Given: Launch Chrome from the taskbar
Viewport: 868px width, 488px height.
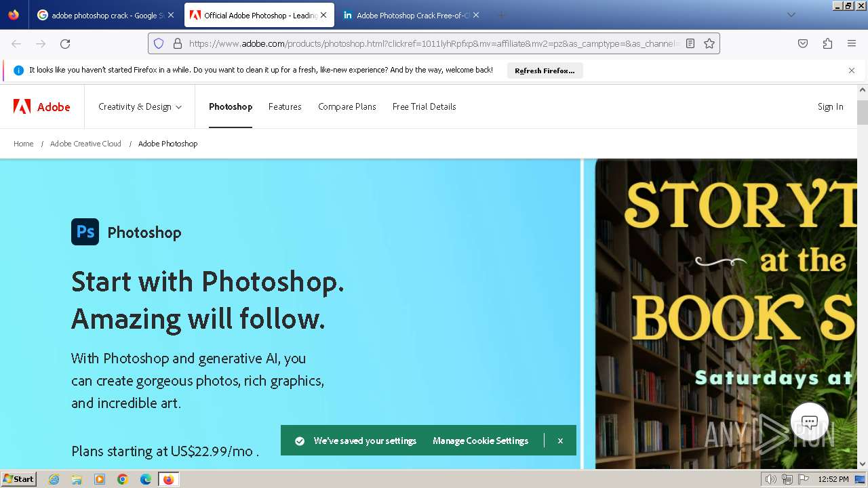Looking at the screenshot, I should point(123,479).
